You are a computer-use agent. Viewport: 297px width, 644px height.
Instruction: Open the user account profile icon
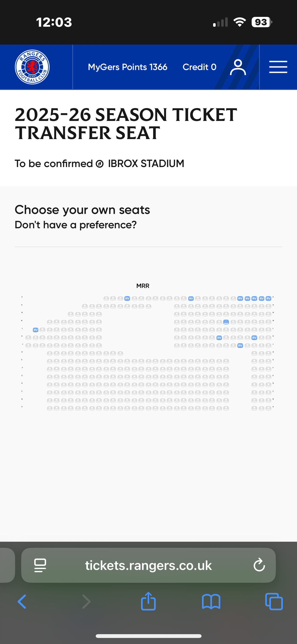coord(238,67)
